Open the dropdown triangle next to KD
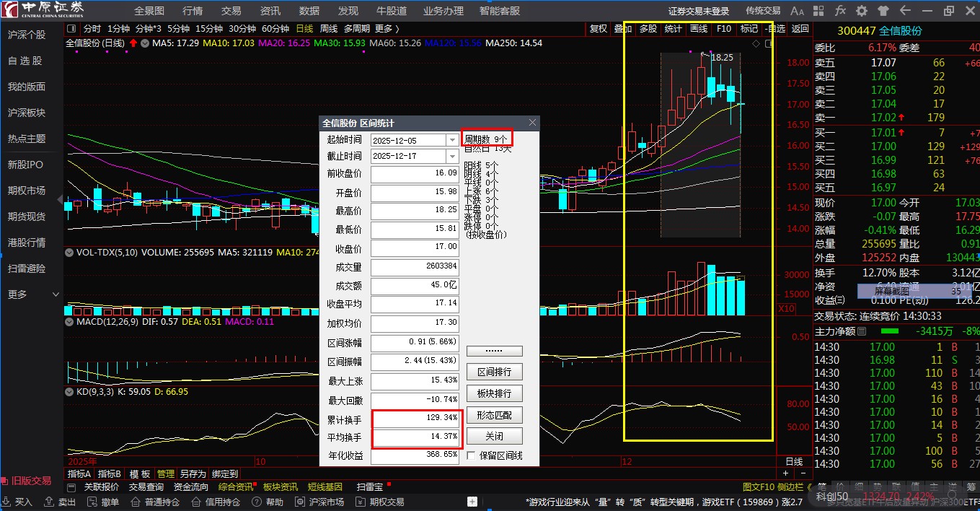 coord(69,392)
